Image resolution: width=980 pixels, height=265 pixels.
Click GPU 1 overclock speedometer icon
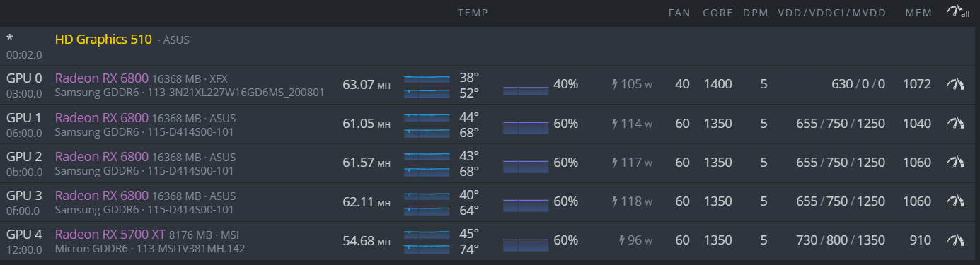(x=955, y=124)
